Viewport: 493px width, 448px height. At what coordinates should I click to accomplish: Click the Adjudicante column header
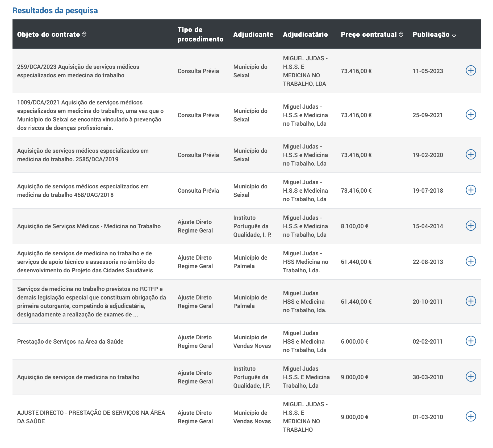pyautogui.click(x=253, y=35)
